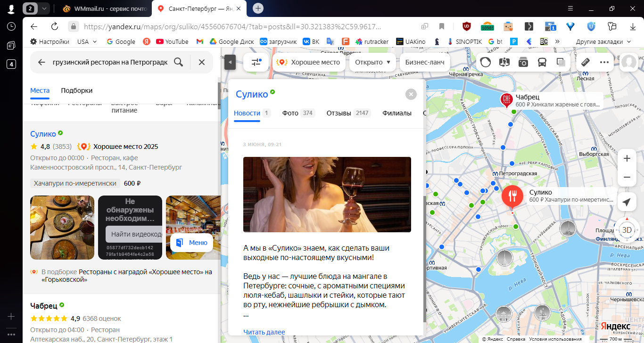Toggle Хорошее место filter
Screen dimensions: 644x343
pyautogui.click(x=309, y=62)
